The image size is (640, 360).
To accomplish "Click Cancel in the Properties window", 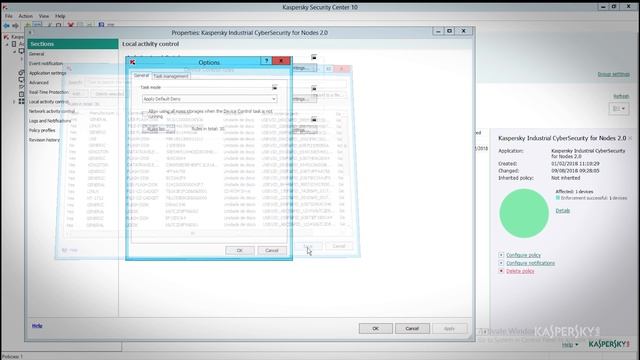I will pos(412,329).
